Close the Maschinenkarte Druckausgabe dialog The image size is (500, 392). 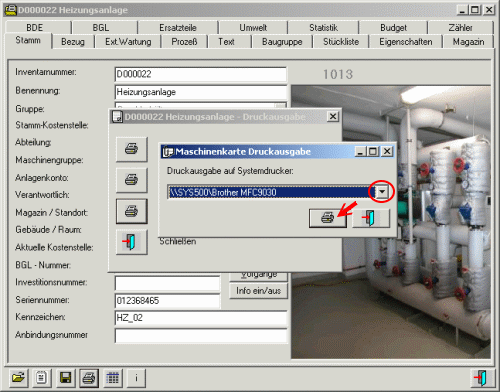pyautogui.click(x=387, y=152)
